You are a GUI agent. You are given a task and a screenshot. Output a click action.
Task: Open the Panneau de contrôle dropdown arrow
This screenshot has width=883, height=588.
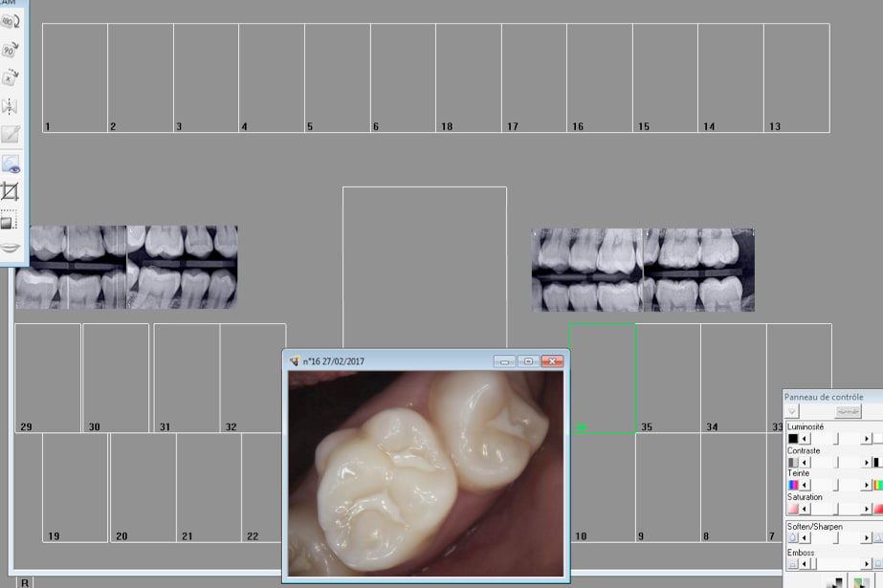[x=792, y=411]
